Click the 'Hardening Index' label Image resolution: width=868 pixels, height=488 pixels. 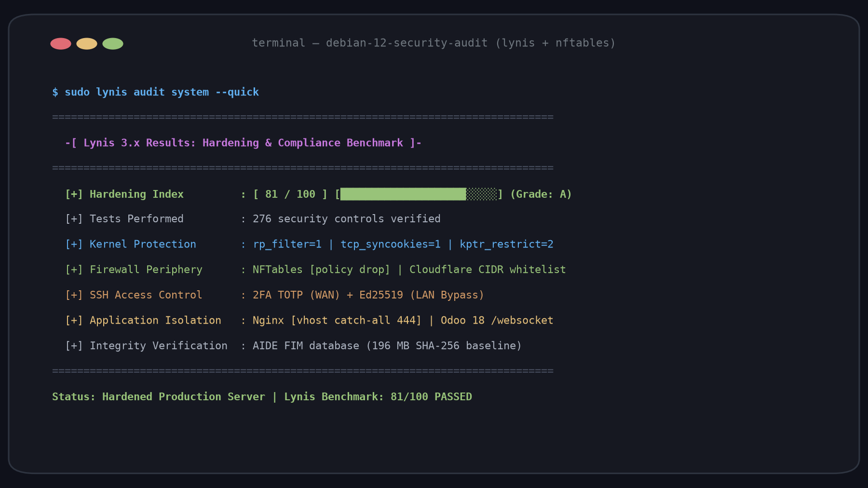[x=136, y=194]
